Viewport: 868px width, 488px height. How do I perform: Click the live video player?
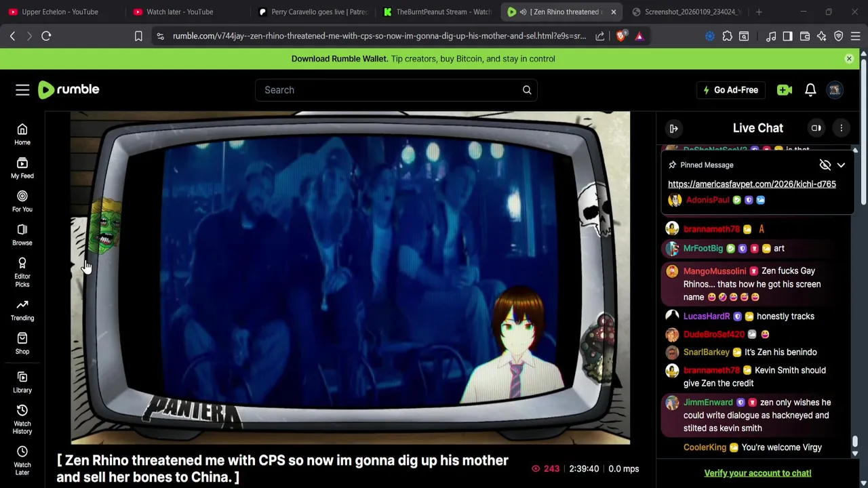350,278
